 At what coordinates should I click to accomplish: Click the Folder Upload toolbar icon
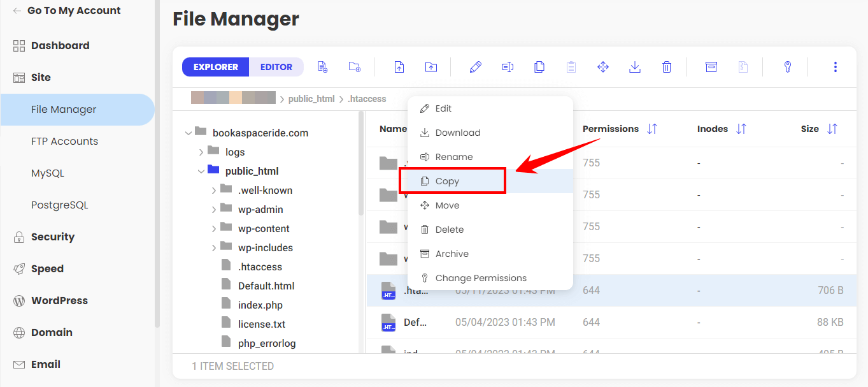(x=431, y=67)
